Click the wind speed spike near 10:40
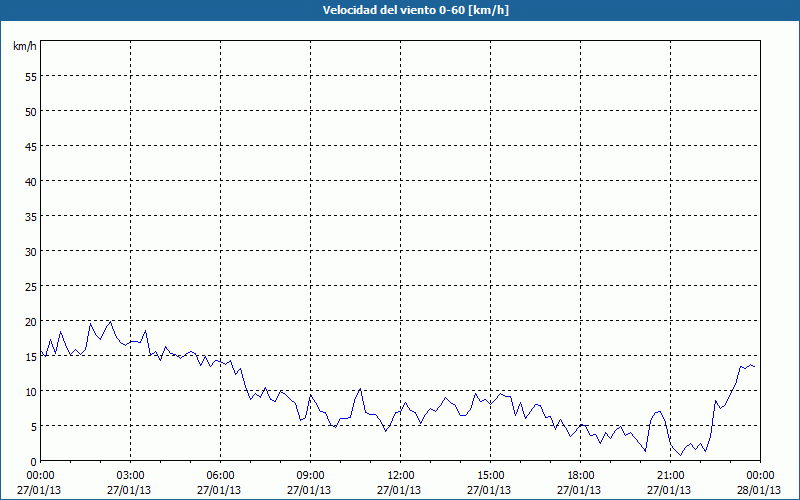800x500 pixels. 360,389
